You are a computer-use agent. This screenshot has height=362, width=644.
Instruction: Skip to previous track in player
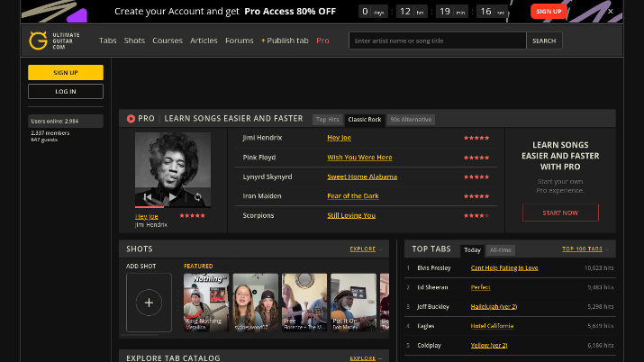tap(148, 197)
